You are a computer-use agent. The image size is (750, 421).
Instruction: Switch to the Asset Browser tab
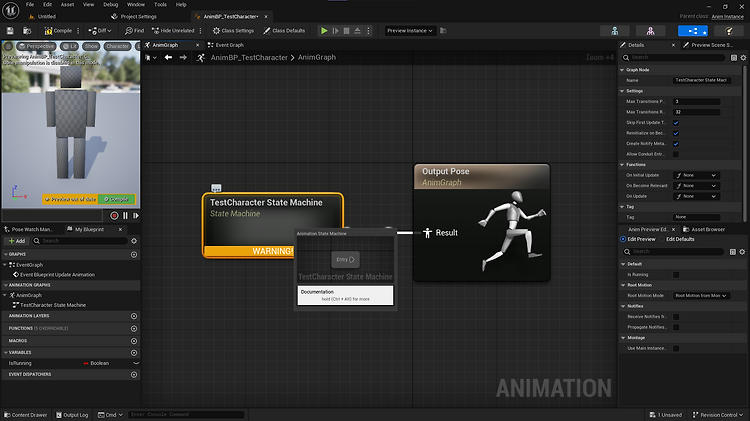(x=707, y=229)
